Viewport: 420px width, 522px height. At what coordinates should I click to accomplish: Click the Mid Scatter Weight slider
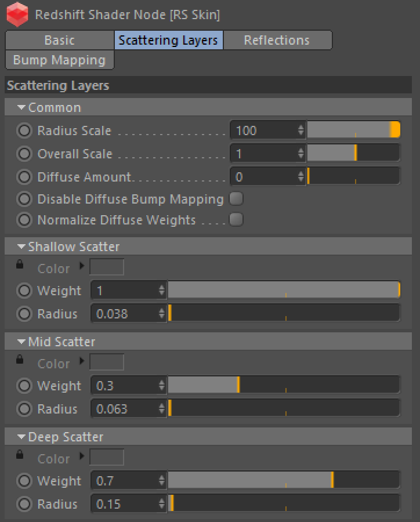click(284, 385)
